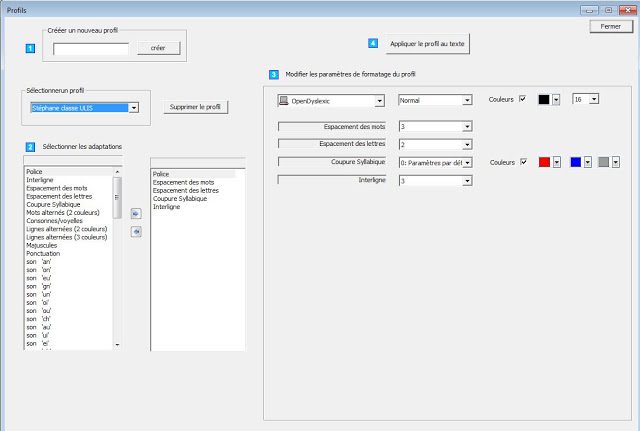Open the Sélectionner un profil dropdown

(x=133, y=108)
